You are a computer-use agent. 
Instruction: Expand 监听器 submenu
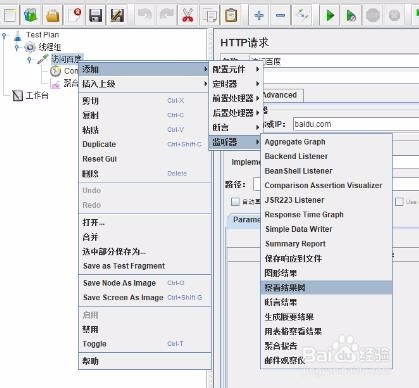click(236, 142)
